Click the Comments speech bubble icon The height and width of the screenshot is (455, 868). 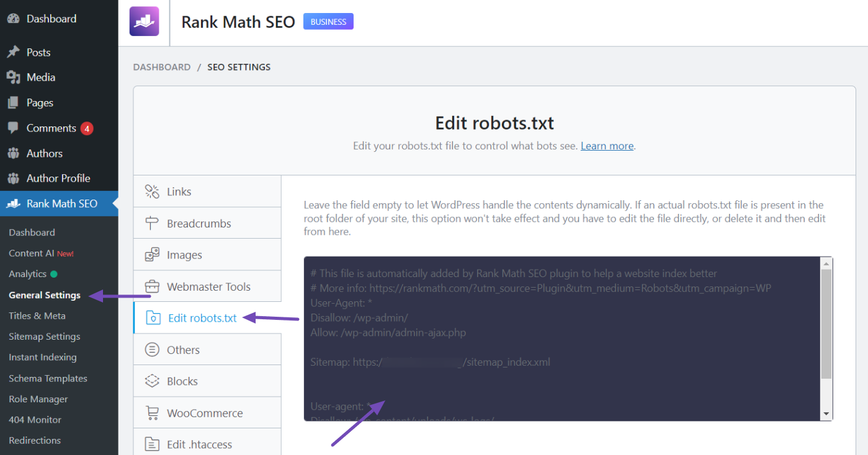13,128
